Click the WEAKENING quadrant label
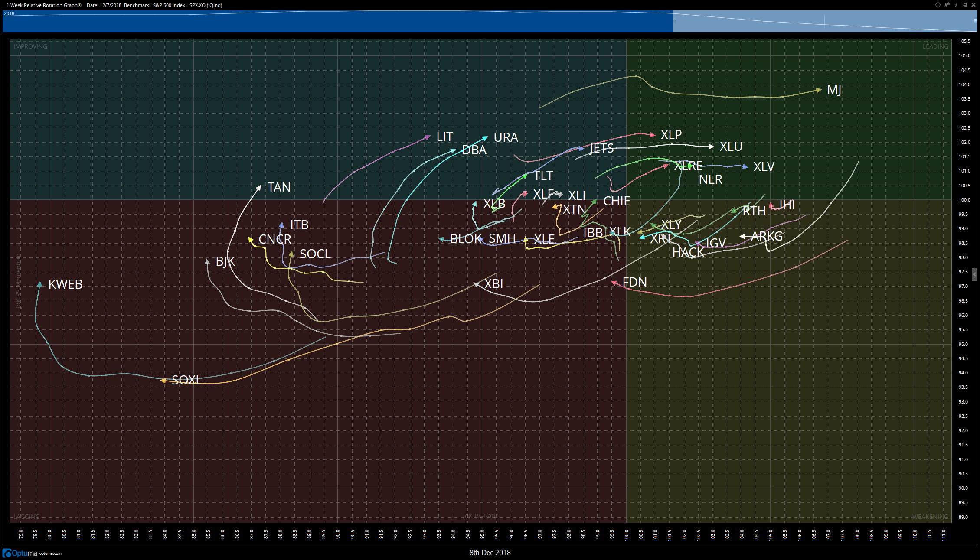 tap(930, 517)
